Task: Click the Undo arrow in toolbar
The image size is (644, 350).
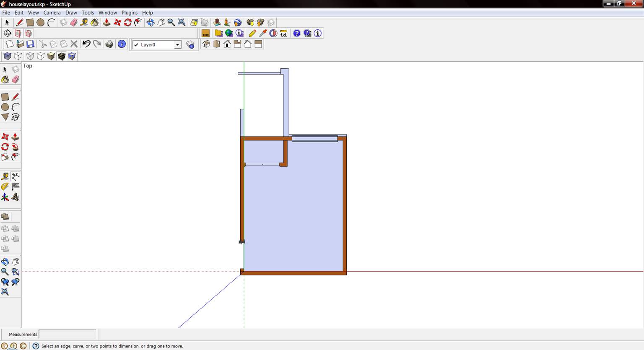Action: click(86, 44)
